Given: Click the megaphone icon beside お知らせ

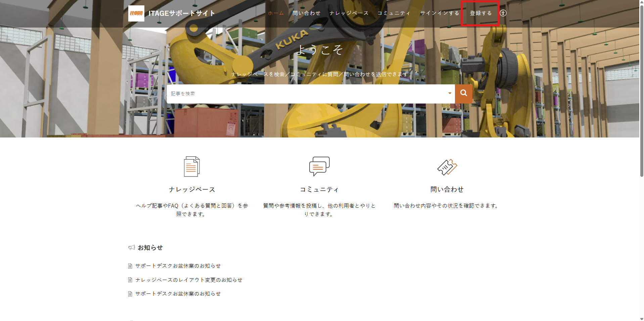Looking at the screenshot, I should pos(131,248).
